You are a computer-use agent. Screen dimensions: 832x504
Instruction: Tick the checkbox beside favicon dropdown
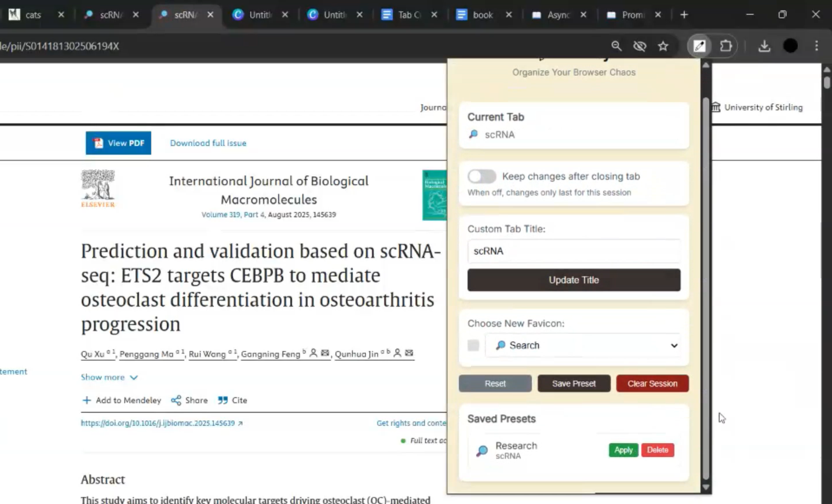click(473, 345)
